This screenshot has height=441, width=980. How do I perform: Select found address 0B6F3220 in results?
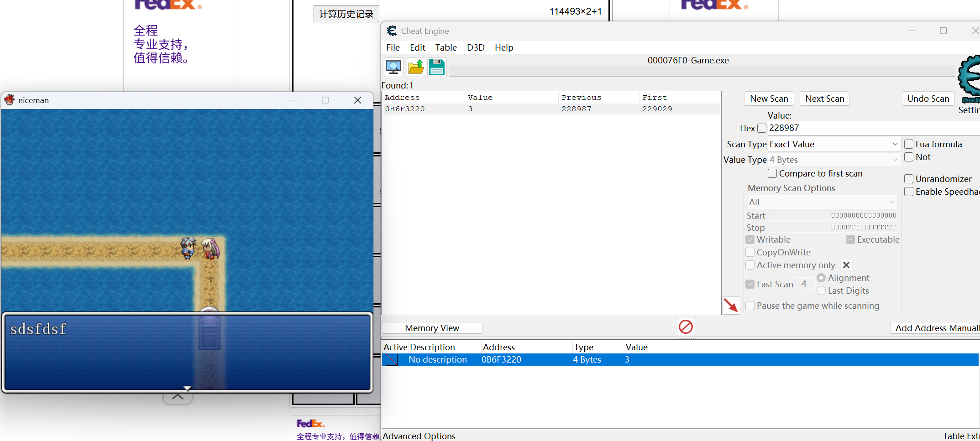coord(551,109)
